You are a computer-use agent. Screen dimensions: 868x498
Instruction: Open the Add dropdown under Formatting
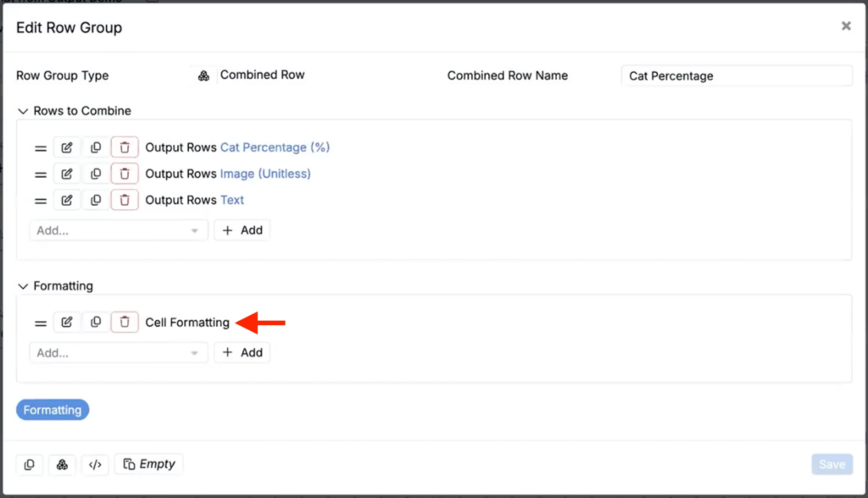pos(119,353)
